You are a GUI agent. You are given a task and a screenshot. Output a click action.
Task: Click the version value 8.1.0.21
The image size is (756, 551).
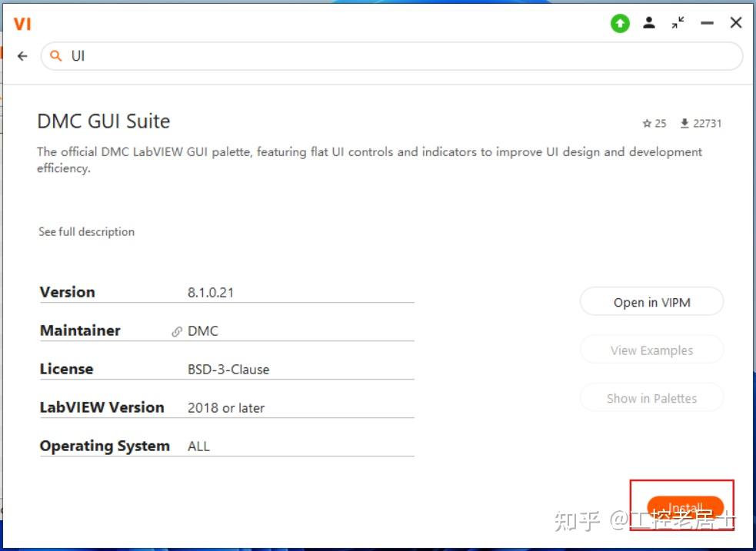(211, 292)
